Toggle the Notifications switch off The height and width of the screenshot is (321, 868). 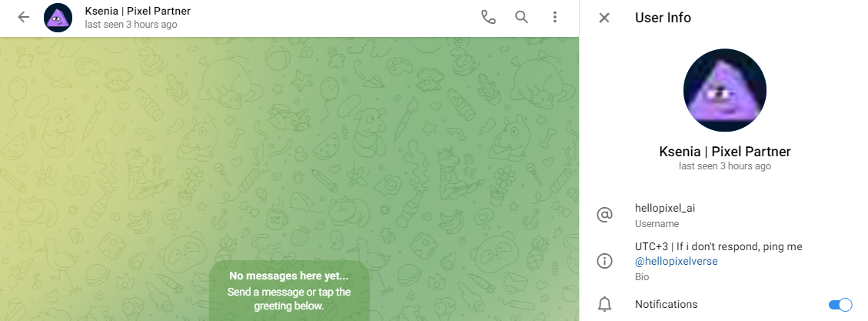click(x=840, y=304)
